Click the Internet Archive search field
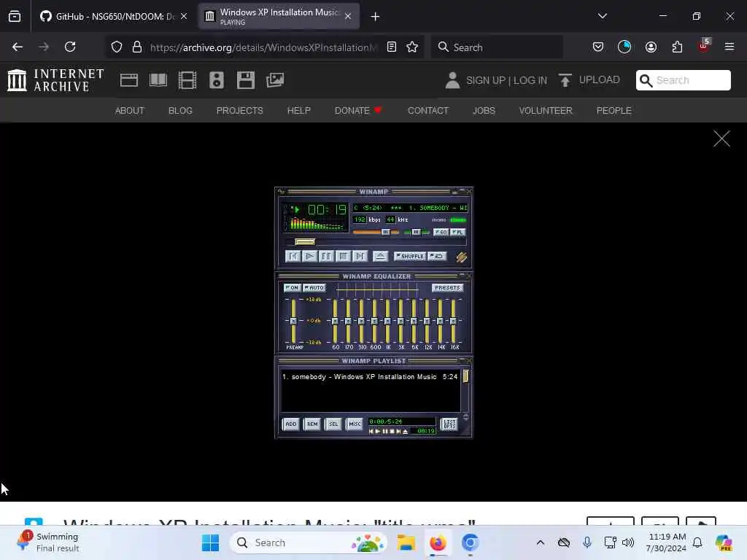Screen dimensions: 747x560 pos(683,80)
